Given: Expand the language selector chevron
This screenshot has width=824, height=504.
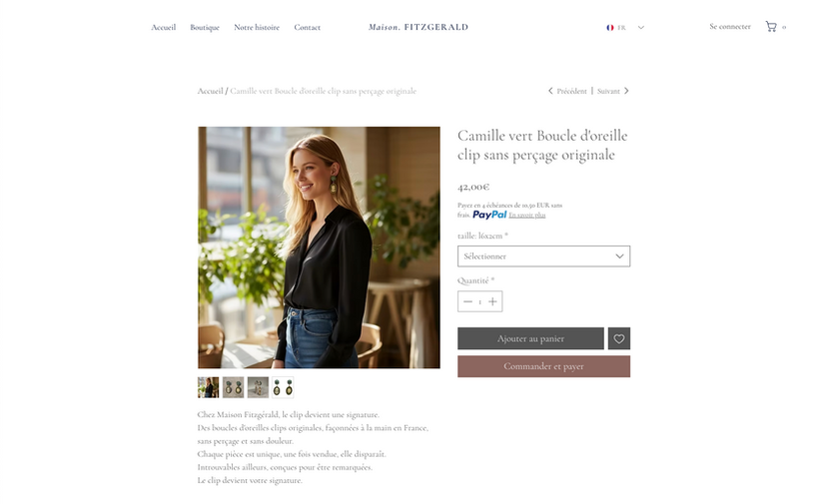Looking at the screenshot, I should tap(641, 27).
